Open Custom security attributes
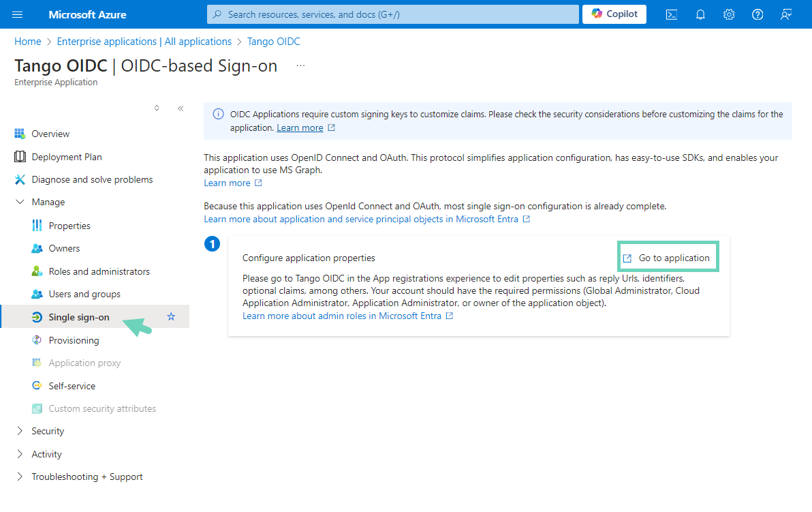812x512 pixels. 102,408
